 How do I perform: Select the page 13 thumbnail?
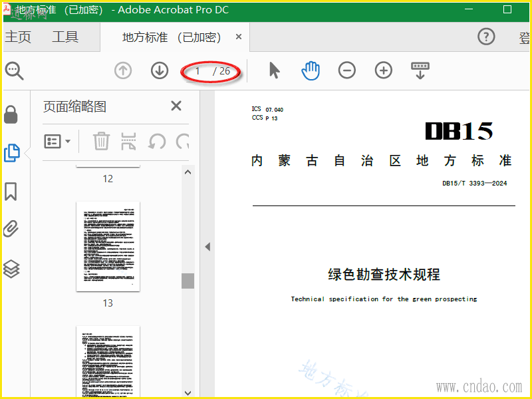tap(108, 246)
